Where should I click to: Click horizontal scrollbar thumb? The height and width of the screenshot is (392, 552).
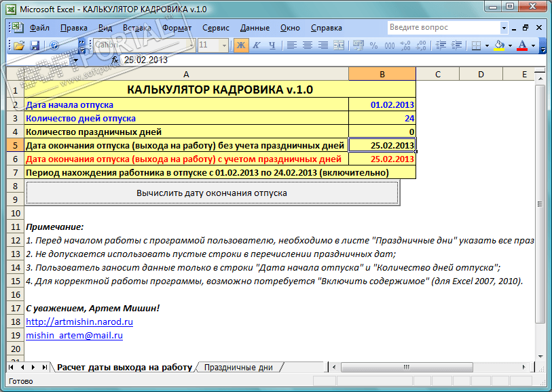click(x=406, y=367)
